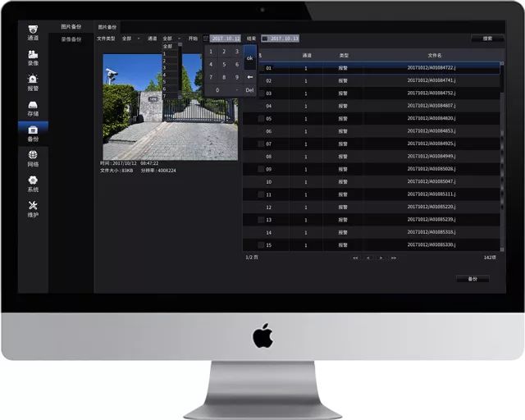
Task: Select the 图片备份 menu item on the left
Action: [x=71, y=27]
